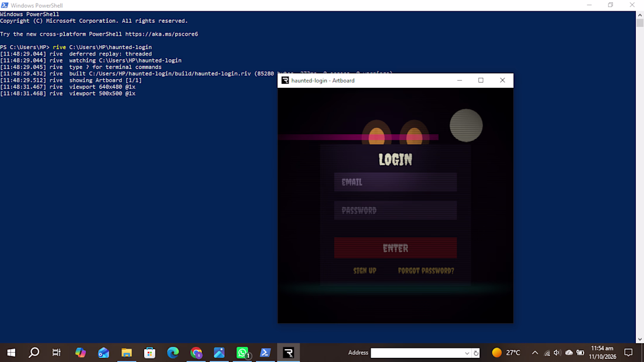Image resolution: width=644 pixels, height=362 pixels.
Task: Open Outlook from the taskbar
Action: 104,353
